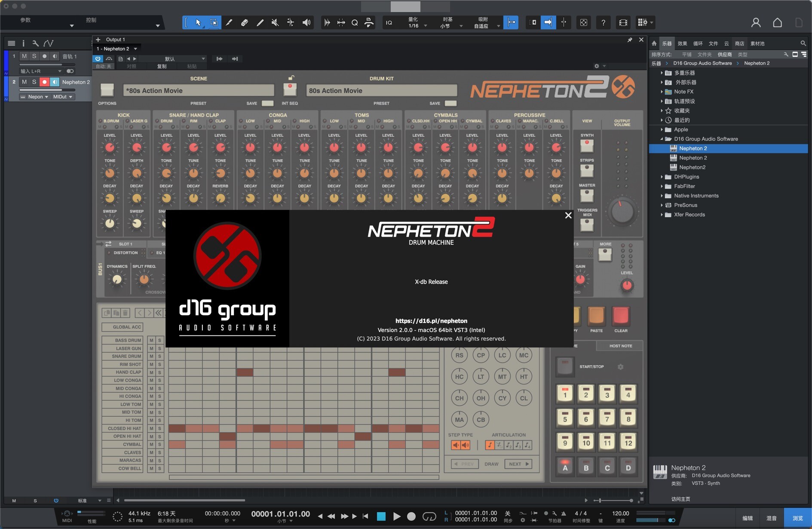Pin the instrument editor window
This screenshot has height=529, width=812.
[x=630, y=40]
